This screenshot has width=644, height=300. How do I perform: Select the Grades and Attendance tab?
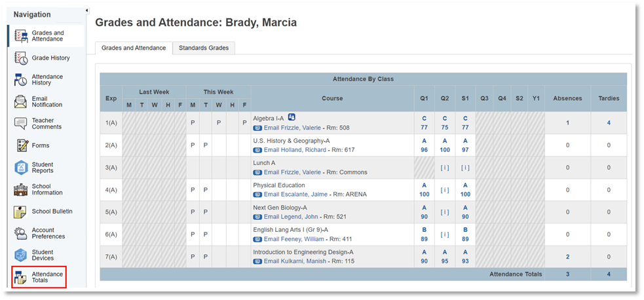pos(134,48)
